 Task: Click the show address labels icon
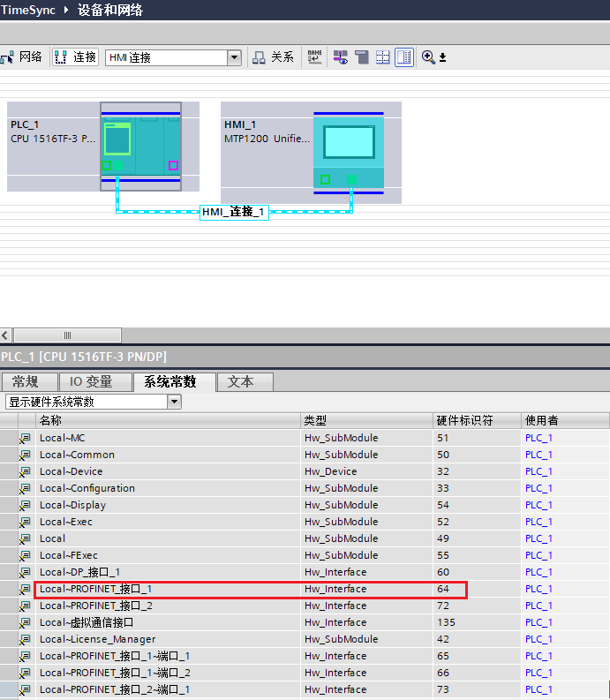[x=340, y=57]
